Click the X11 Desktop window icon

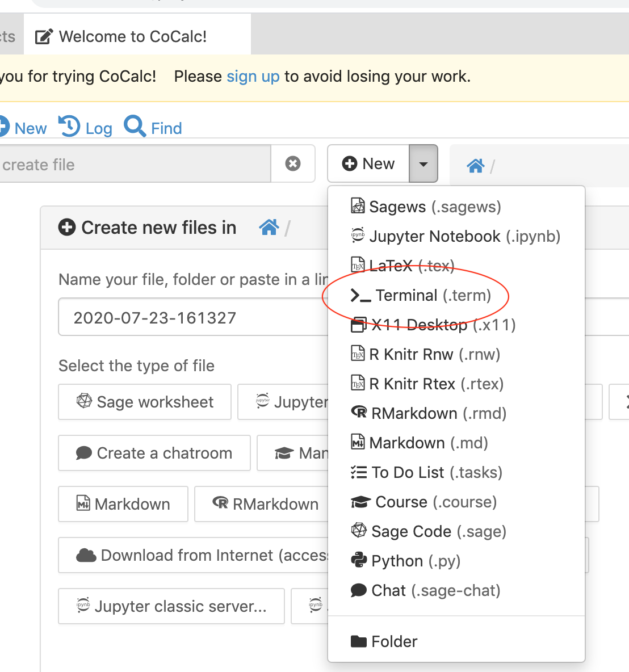359,325
